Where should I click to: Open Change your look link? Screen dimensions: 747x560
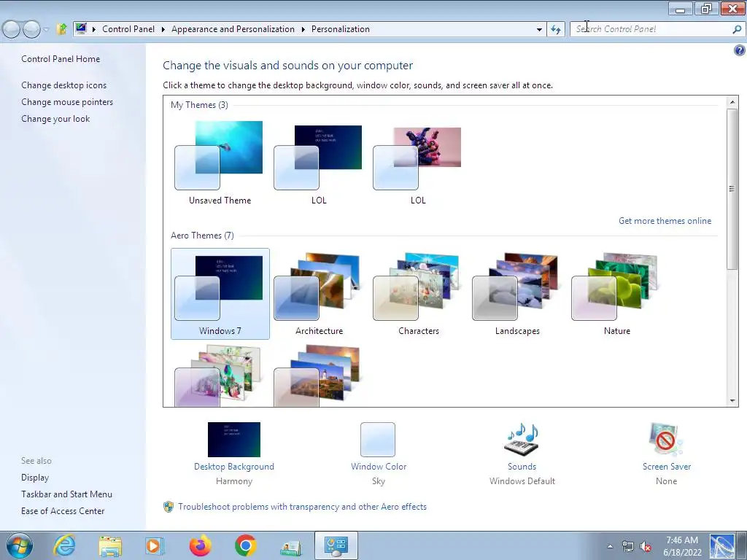point(55,119)
